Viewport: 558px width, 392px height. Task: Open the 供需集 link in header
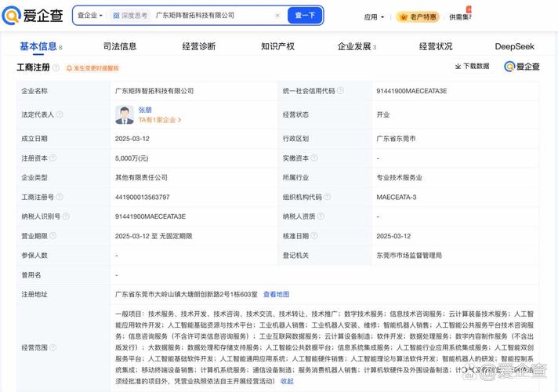[460, 16]
